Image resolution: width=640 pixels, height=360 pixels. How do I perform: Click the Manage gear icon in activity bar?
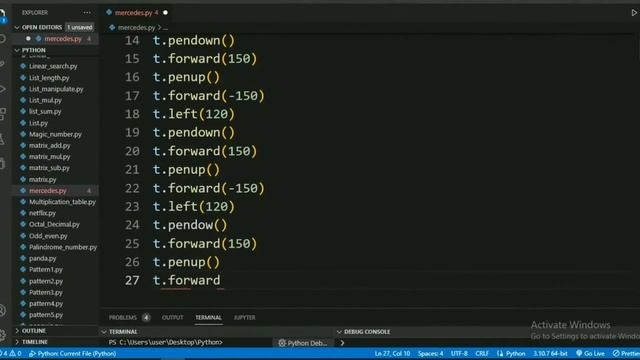[2, 336]
